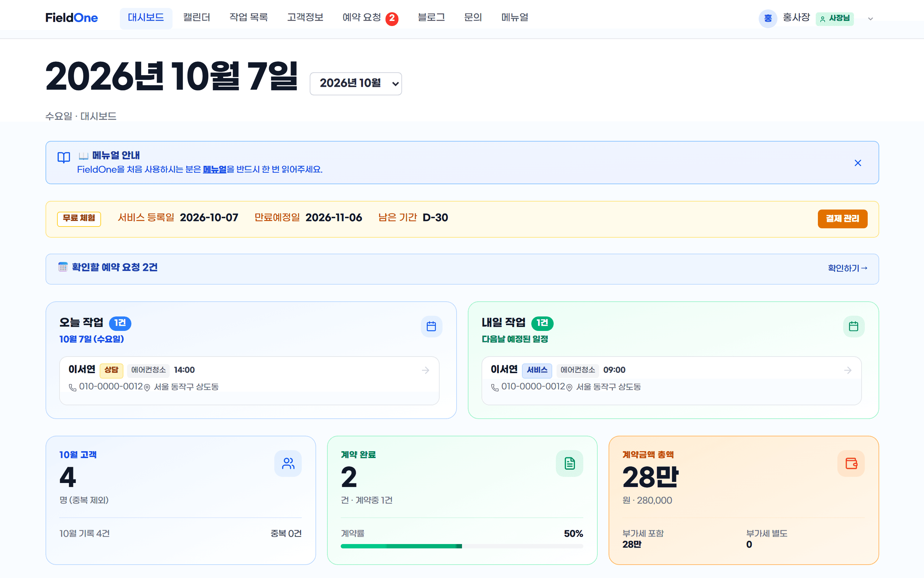
Task: Click the people icon in 10월 고객 card
Action: (x=288, y=463)
